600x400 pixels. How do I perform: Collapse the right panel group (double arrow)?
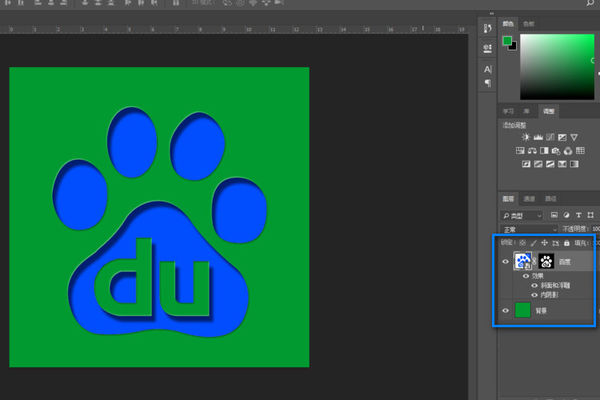[492, 13]
